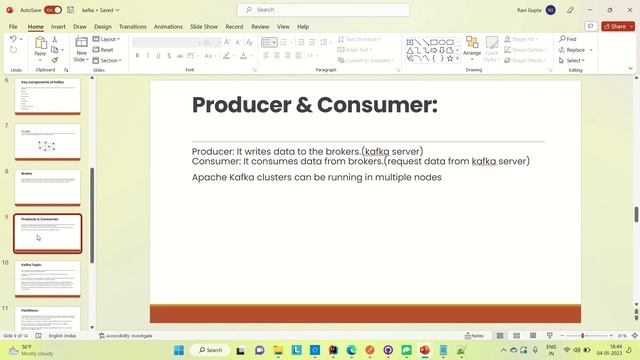Pick the star shape in shapes gallery
Screen dimensions: 640x360
point(450,59)
